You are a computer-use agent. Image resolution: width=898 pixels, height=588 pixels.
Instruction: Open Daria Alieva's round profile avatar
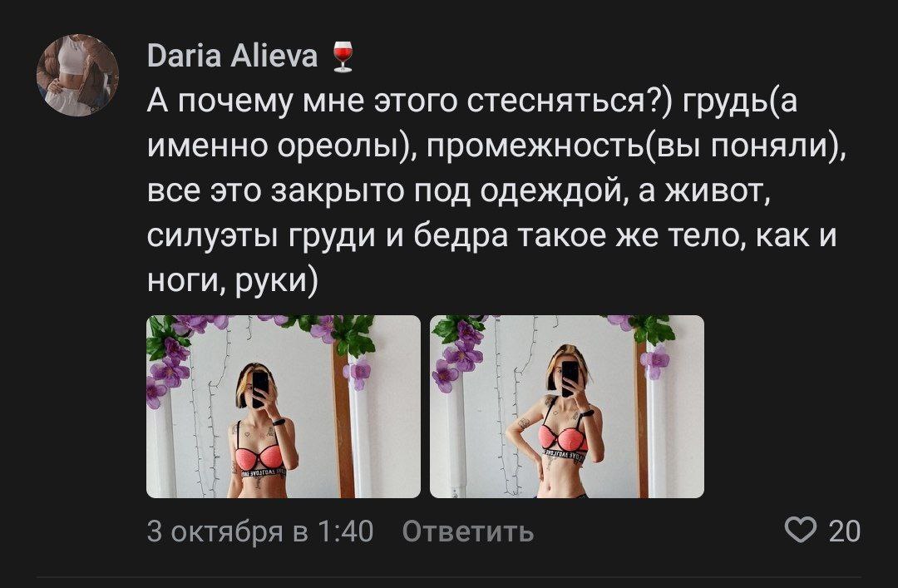click(x=77, y=76)
